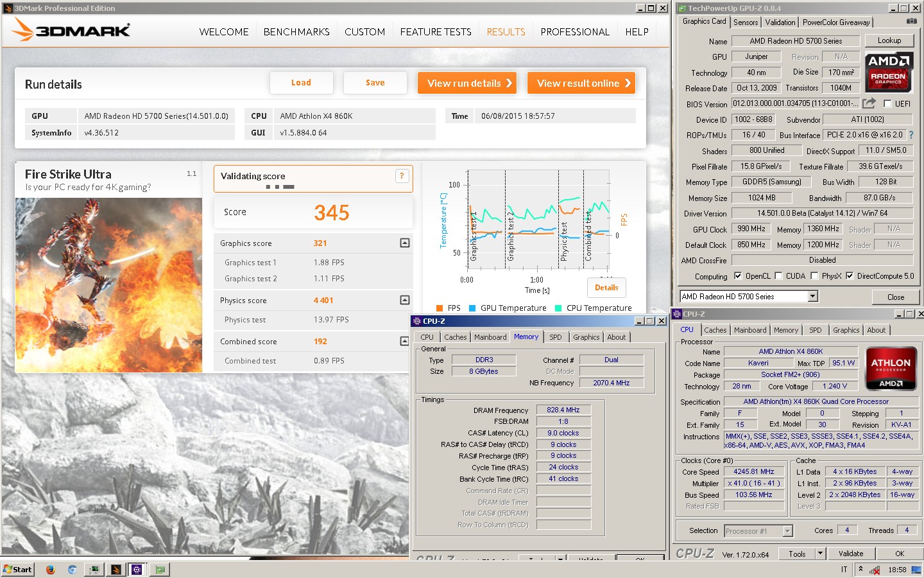Click the taskbar clock 18:58
924x578 pixels.
(x=897, y=570)
